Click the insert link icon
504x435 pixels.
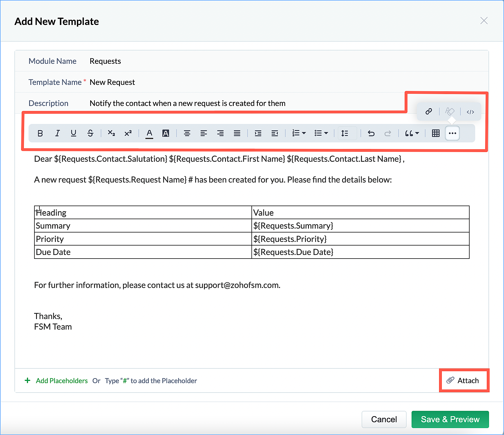click(x=429, y=112)
